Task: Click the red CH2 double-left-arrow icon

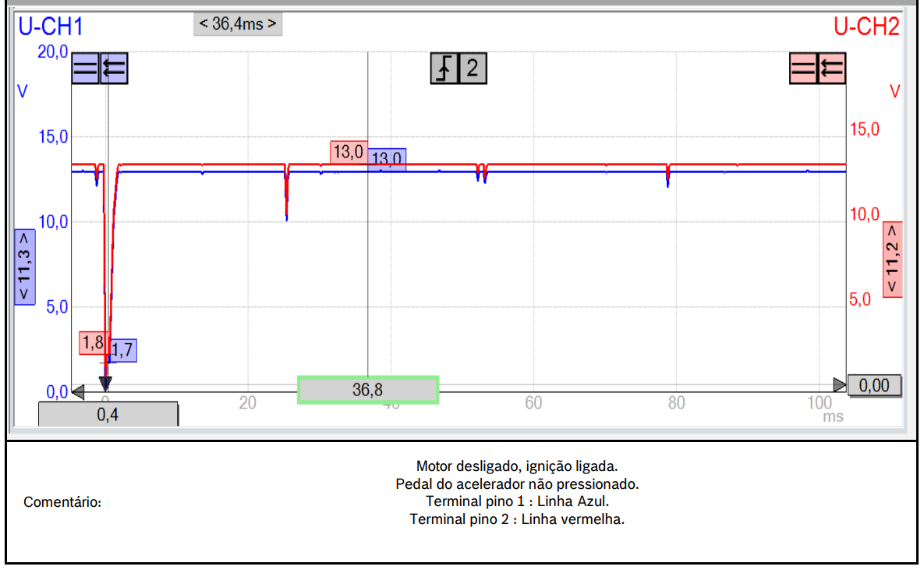Action: (832, 69)
